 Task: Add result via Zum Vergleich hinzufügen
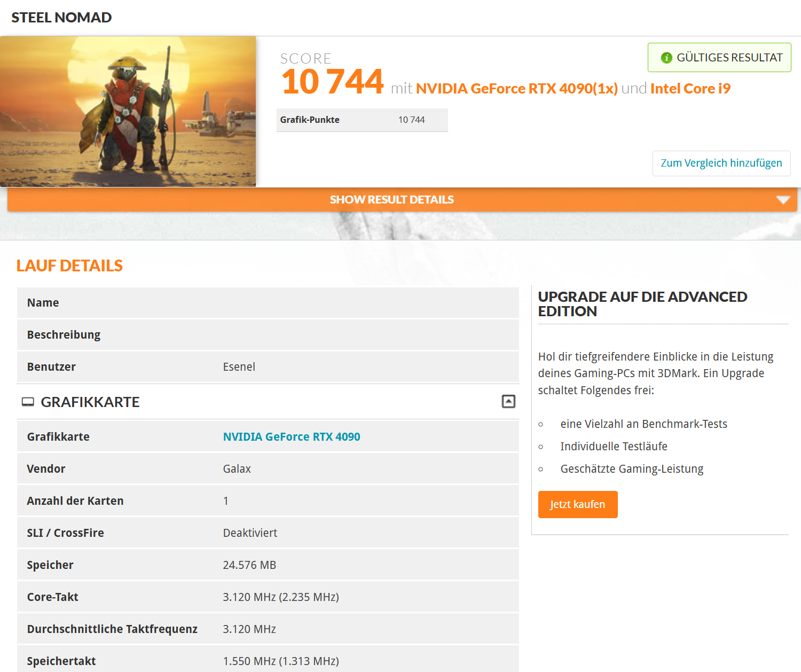pyautogui.click(x=721, y=163)
